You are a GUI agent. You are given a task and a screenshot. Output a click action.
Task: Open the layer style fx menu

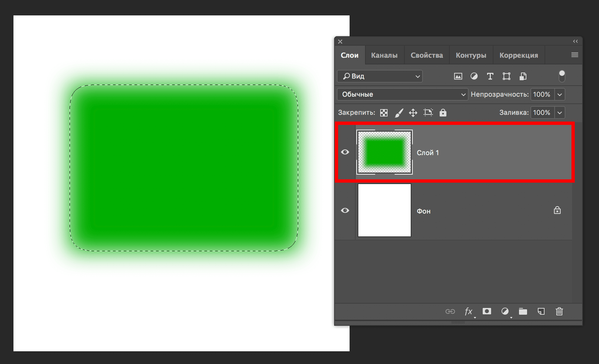(468, 311)
